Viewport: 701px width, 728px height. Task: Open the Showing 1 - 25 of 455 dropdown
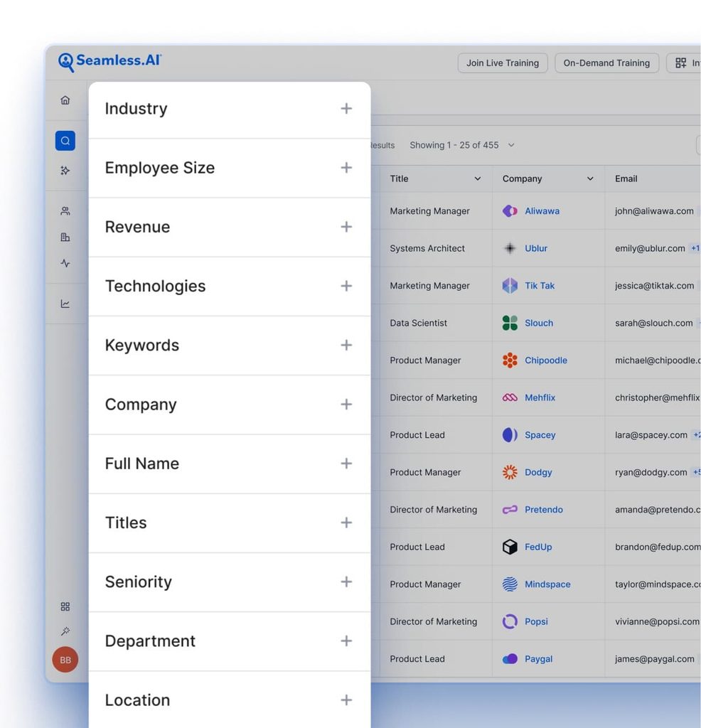(462, 145)
